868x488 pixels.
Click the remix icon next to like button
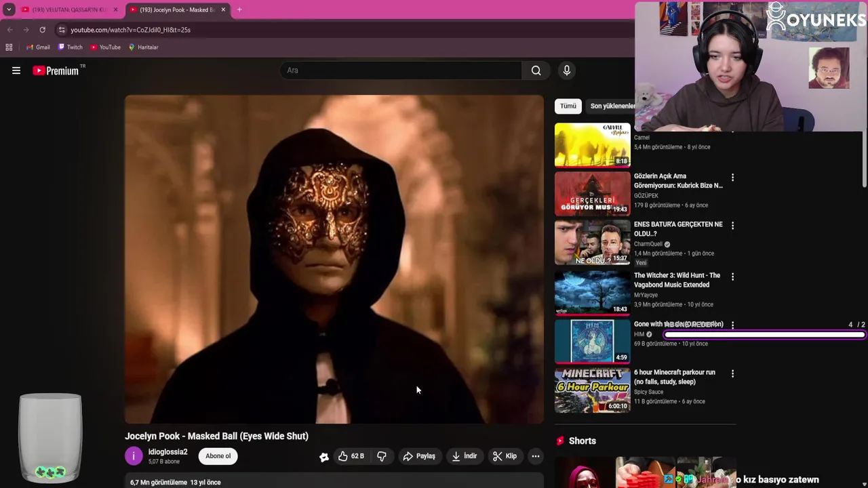pos(324,457)
